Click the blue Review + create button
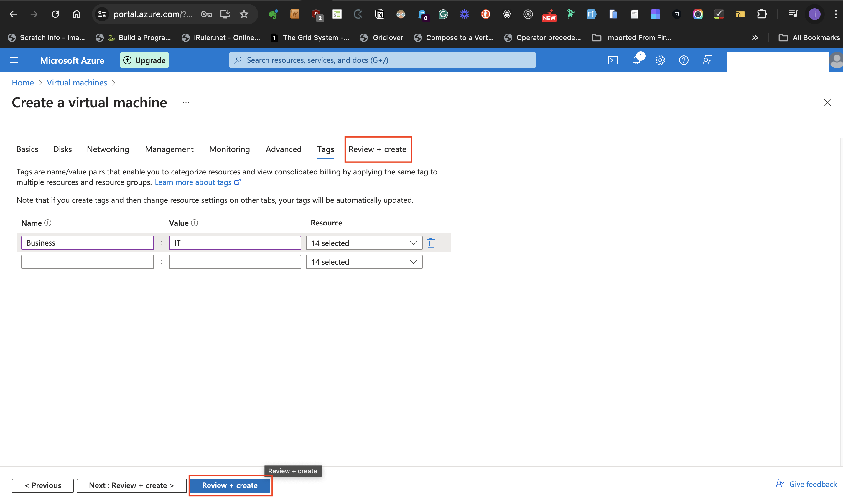This screenshot has height=504, width=843. coord(230,485)
